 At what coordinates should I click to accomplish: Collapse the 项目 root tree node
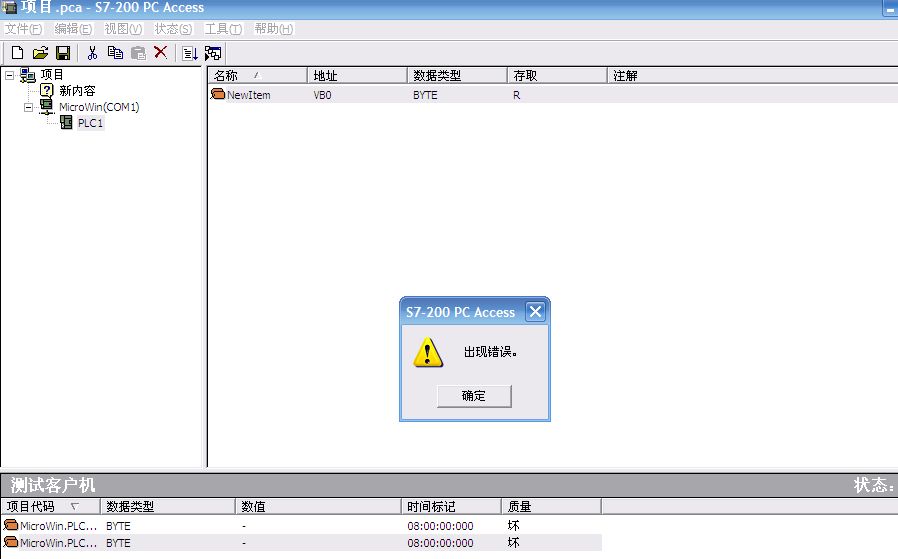coord(9,75)
